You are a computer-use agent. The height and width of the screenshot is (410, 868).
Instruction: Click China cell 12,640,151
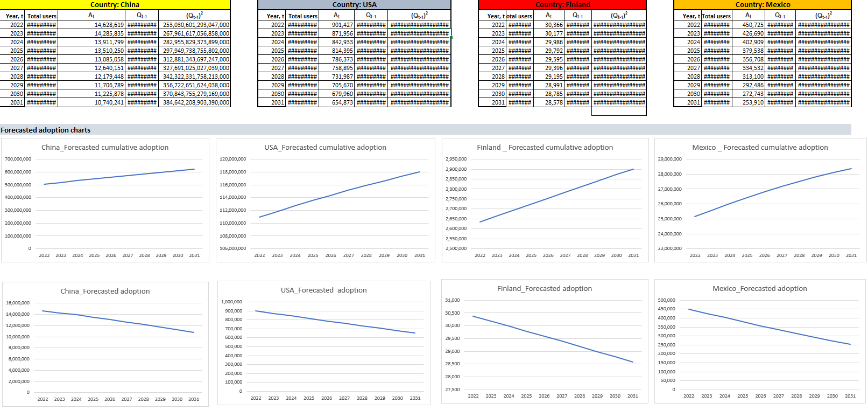(x=91, y=68)
